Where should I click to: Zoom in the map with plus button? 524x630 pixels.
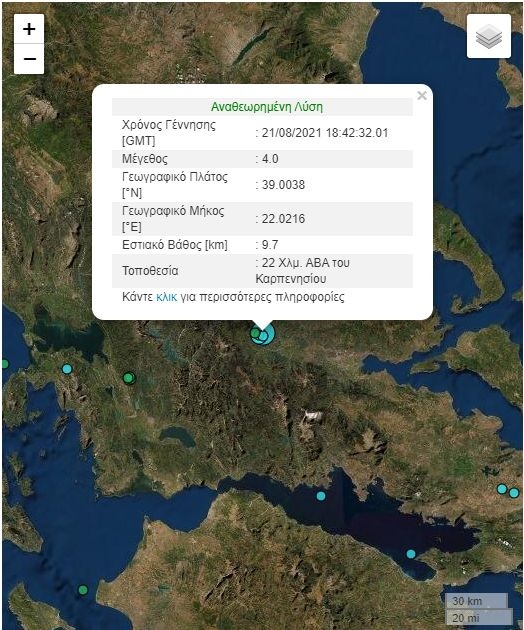(x=29, y=29)
